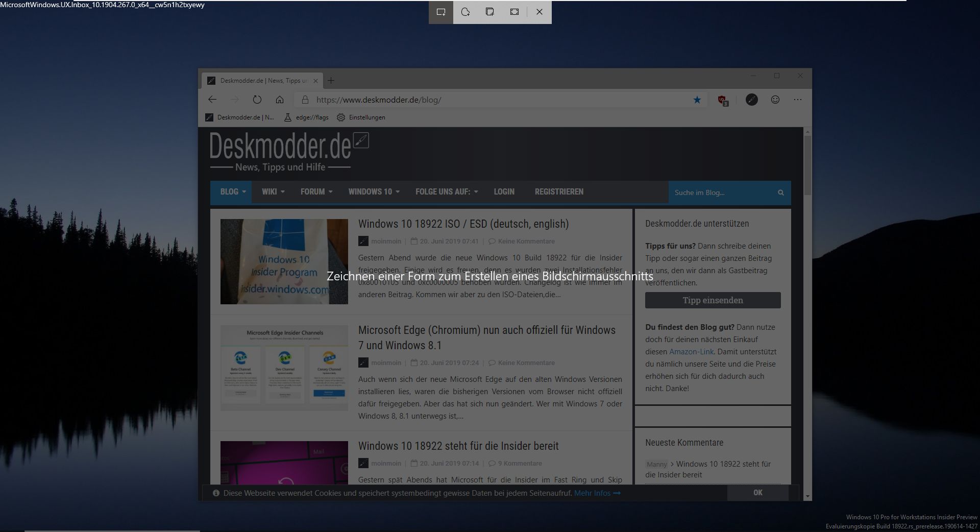The image size is (980, 532).
Task: Open the LOGIN page
Action: tap(504, 192)
